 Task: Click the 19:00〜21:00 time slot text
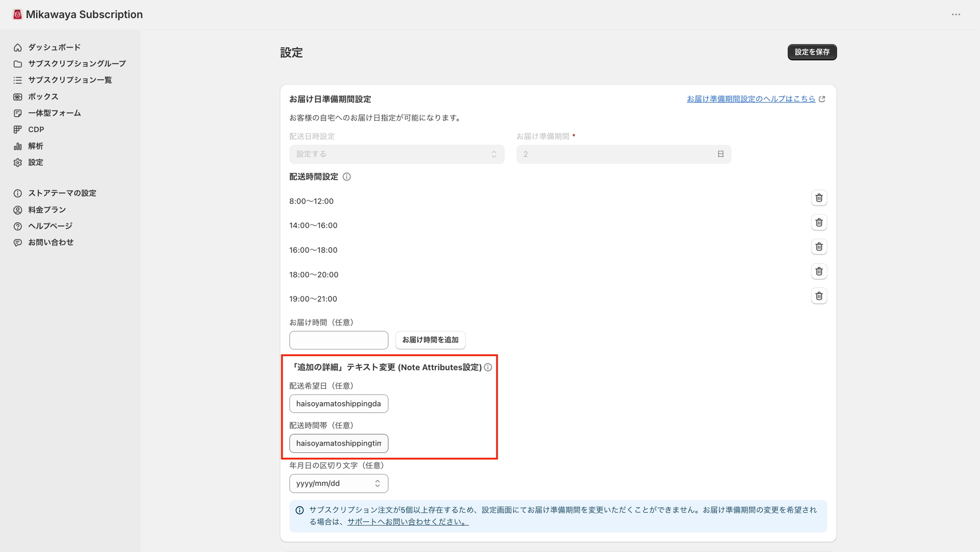coord(313,299)
